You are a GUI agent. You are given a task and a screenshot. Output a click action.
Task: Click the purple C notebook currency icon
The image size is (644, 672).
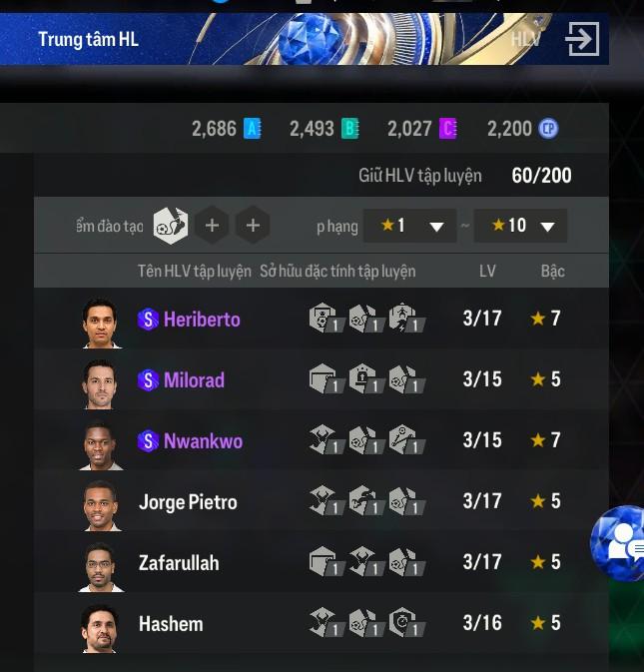click(447, 129)
